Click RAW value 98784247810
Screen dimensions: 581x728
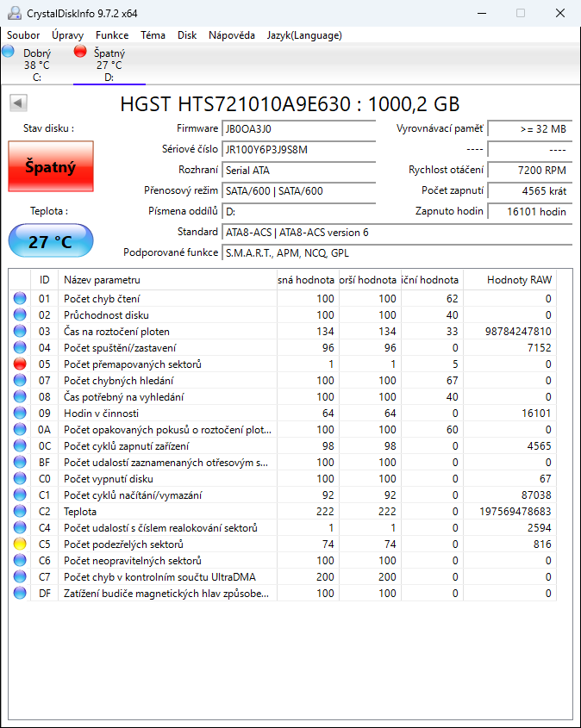click(x=518, y=332)
